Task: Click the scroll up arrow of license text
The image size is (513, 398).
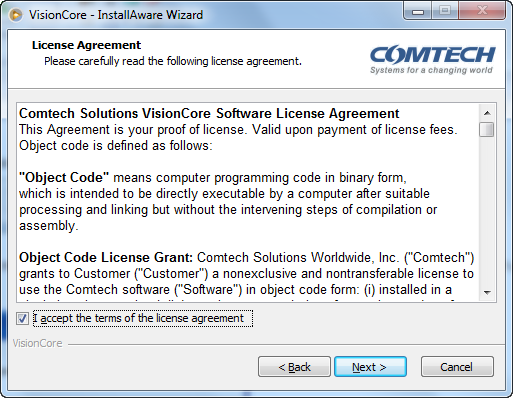Action: click(487, 113)
